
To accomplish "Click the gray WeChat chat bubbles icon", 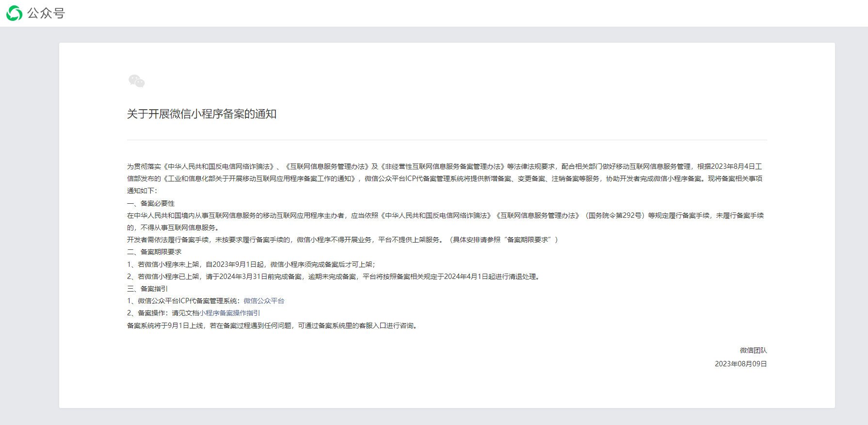I will [x=137, y=81].
